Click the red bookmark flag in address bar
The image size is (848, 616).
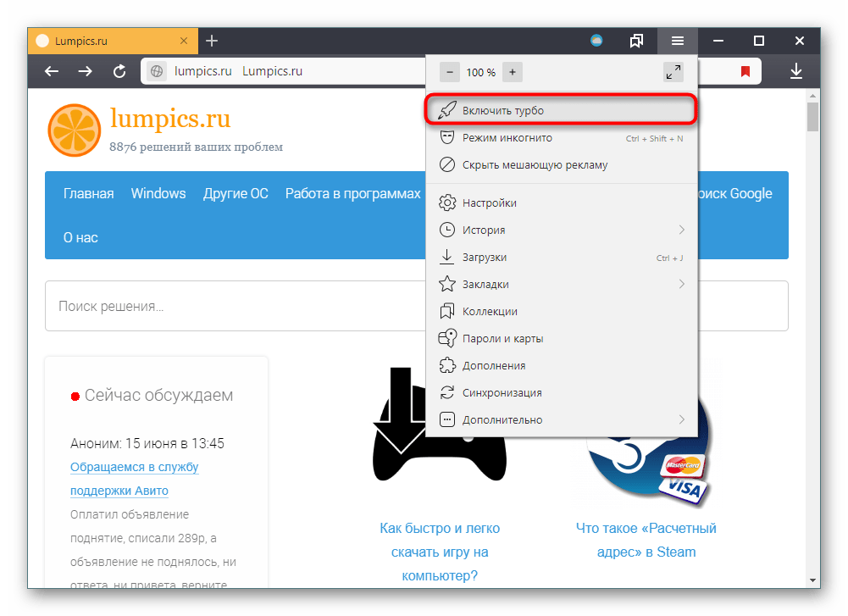pyautogui.click(x=745, y=72)
